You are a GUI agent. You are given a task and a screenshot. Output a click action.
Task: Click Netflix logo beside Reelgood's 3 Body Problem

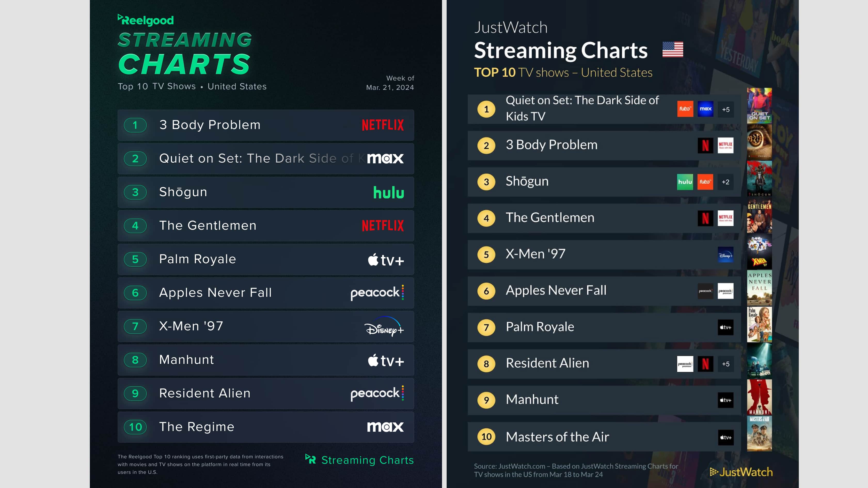coord(382,125)
